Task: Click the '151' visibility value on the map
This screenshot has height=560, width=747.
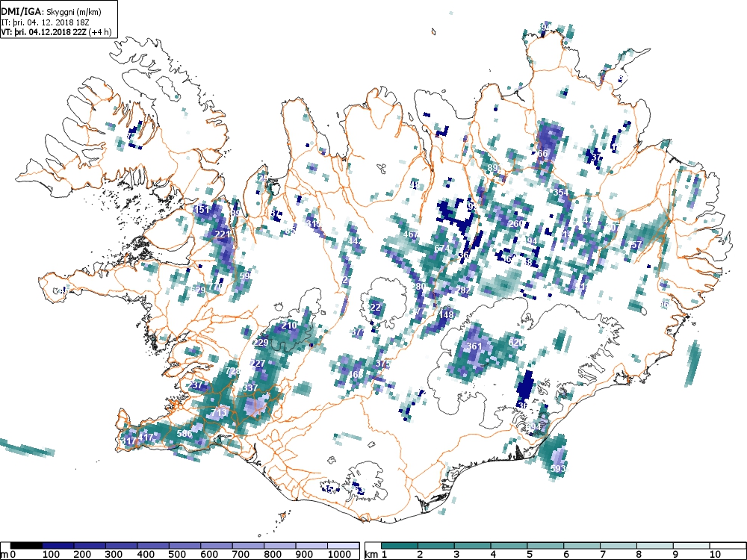Action: (x=202, y=210)
